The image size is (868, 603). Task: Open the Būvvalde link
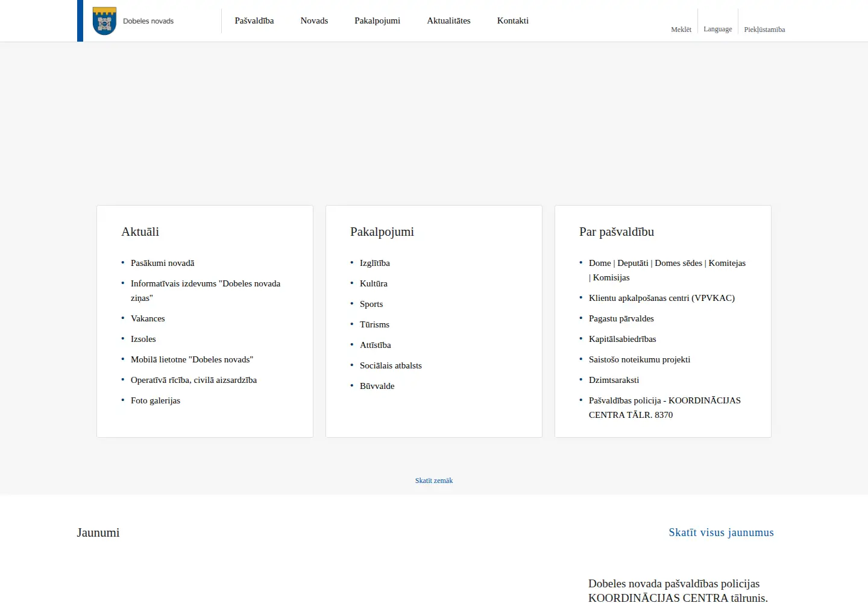pos(377,386)
